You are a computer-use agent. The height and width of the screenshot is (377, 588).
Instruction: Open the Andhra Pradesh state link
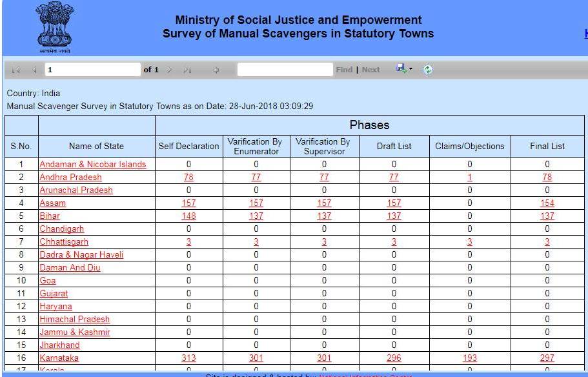point(70,177)
